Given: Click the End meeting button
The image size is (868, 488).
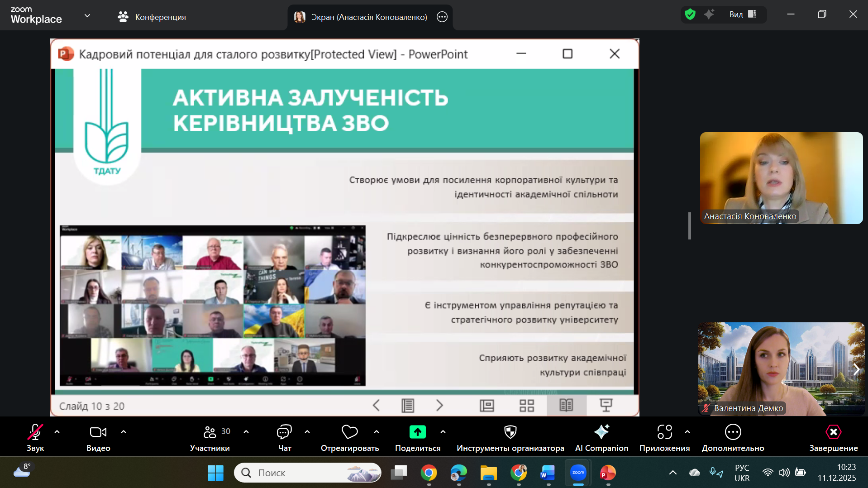Looking at the screenshot, I should [x=833, y=432].
